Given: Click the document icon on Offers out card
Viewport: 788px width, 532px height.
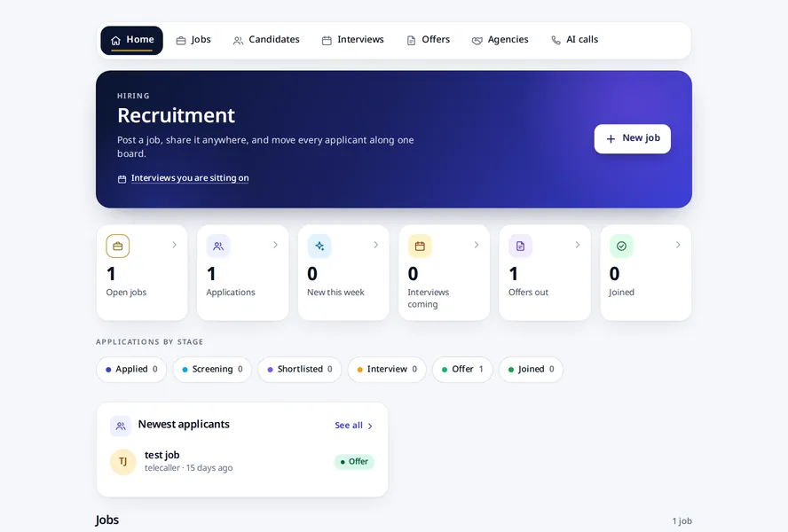Looking at the screenshot, I should pyautogui.click(x=520, y=246).
